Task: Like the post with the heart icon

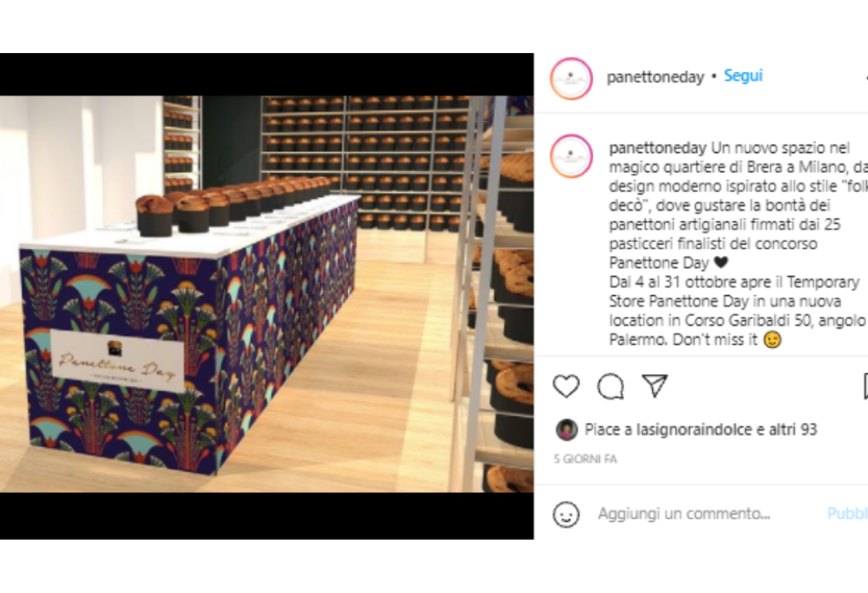Action: coord(566,385)
